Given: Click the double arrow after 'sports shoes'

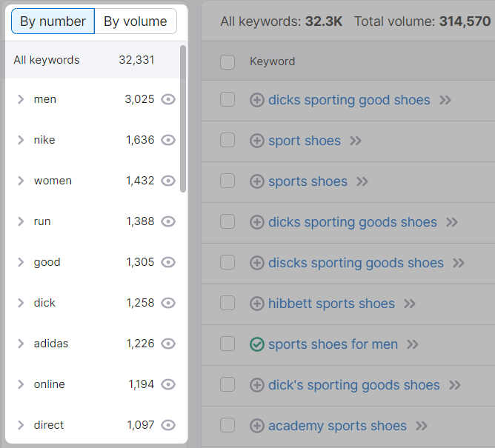Looking at the screenshot, I should point(362,181).
